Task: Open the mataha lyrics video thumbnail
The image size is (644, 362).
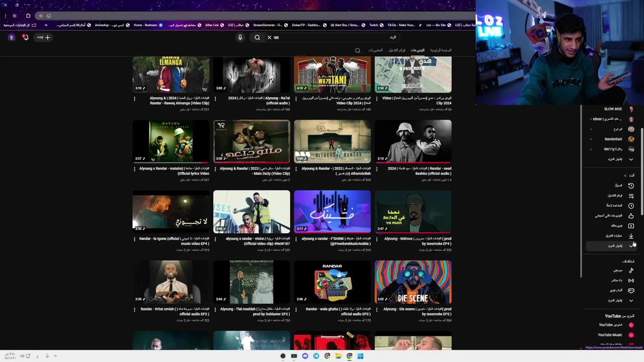Action: (171, 141)
